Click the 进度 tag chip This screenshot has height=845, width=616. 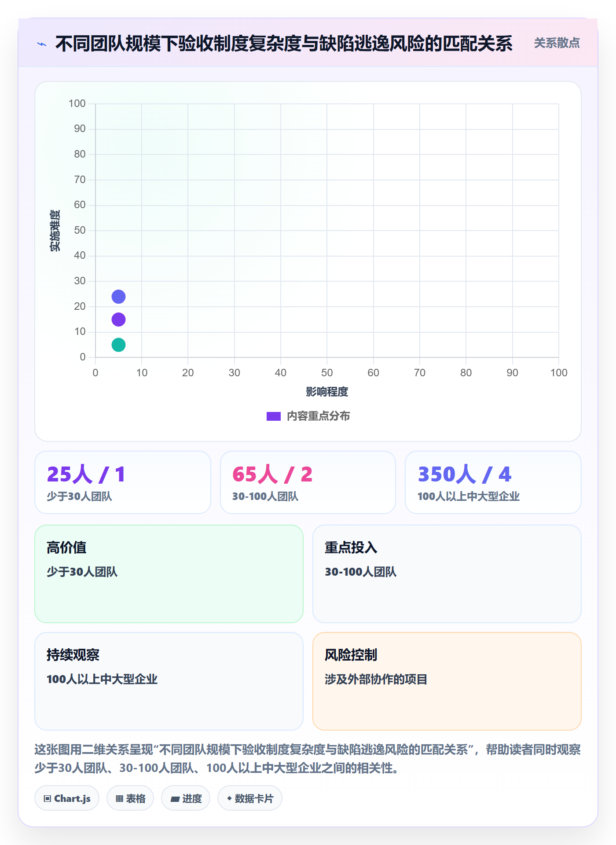point(186,798)
